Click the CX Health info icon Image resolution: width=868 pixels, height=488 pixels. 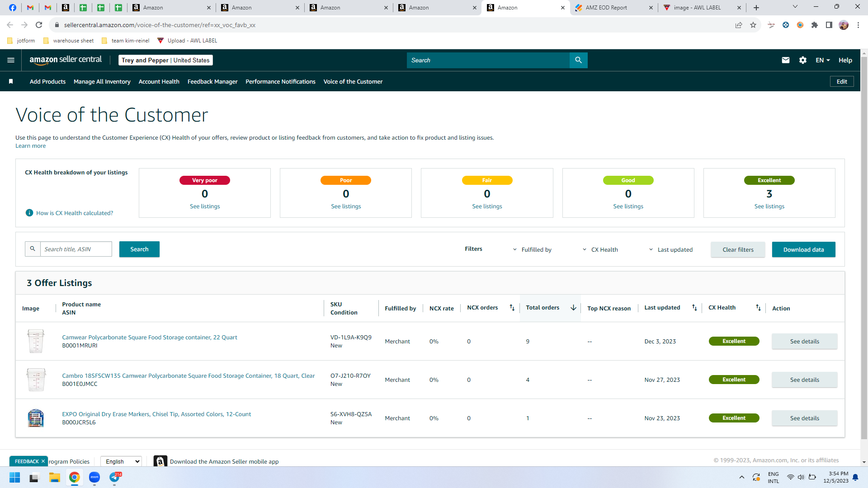[x=29, y=213]
